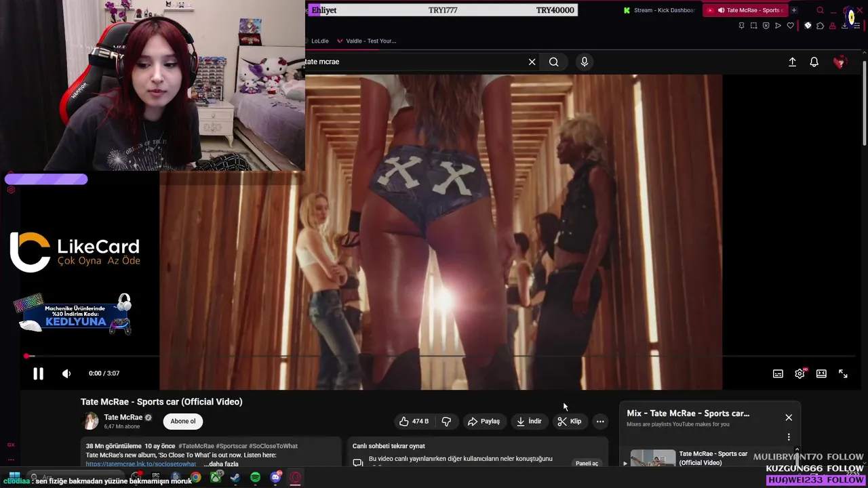Open the Xbox app from the taskbar
Screen dimensions: 868x488
pyautogui.click(x=216, y=477)
